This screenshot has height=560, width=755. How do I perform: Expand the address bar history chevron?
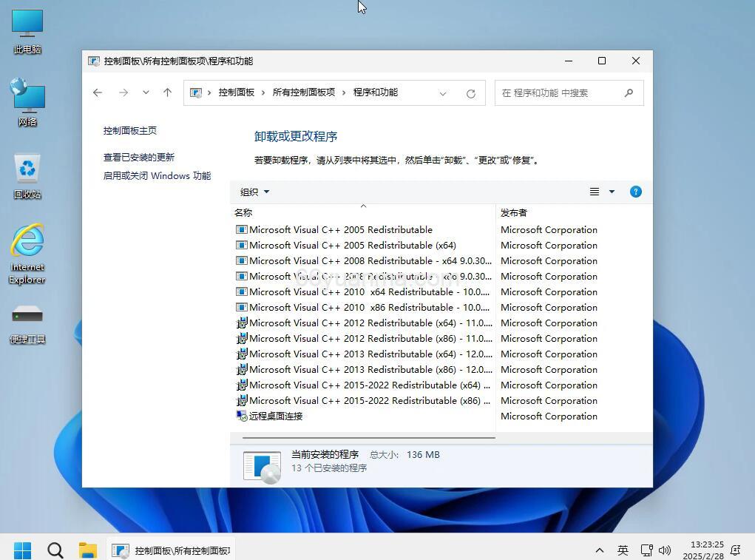pyautogui.click(x=145, y=92)
